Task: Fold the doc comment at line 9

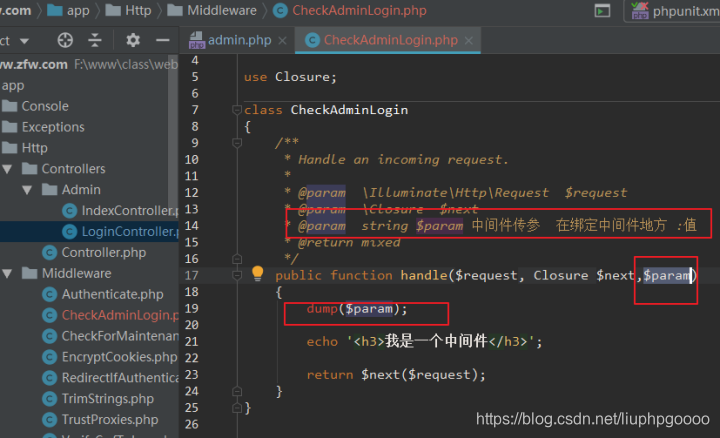Action: pyautogui.click(x=237, y=143)
